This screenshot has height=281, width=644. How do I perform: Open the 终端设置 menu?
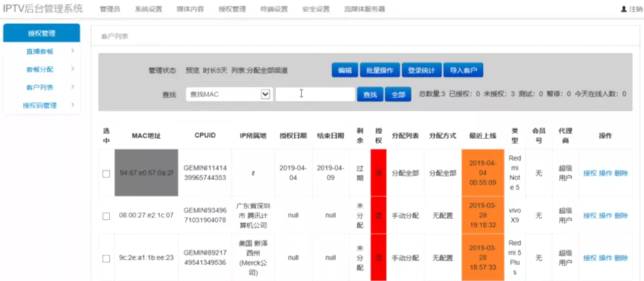tap(274, 9)
